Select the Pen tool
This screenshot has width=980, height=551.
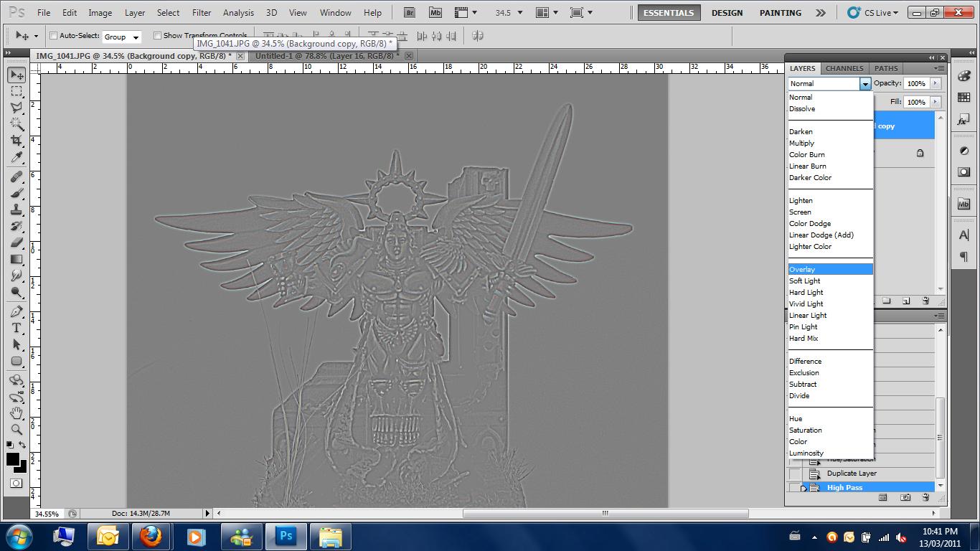coord(17,311)
